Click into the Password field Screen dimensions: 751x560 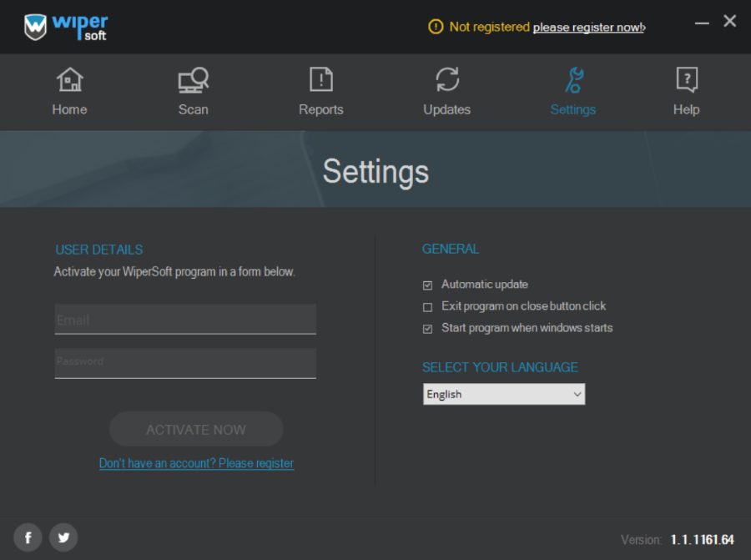coord(185,363)
